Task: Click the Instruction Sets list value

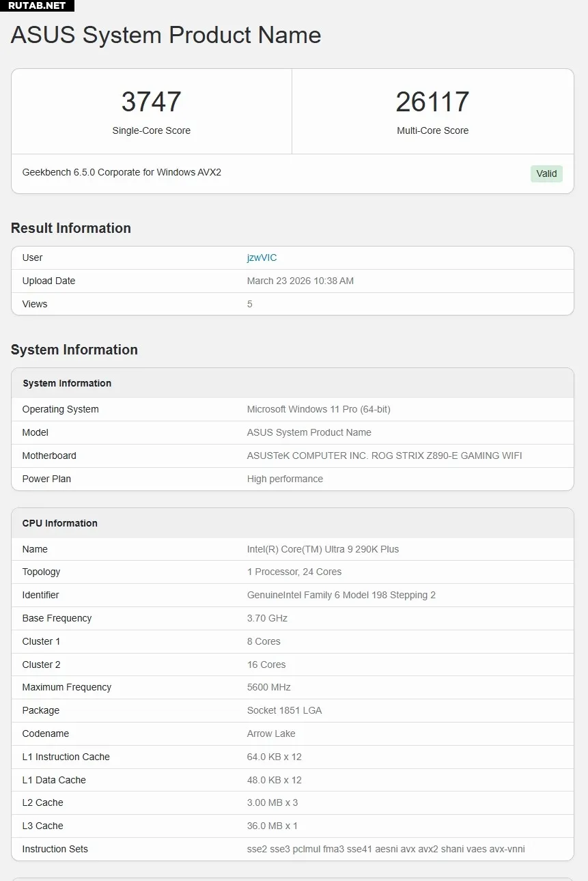Action: tap(386, 849)
